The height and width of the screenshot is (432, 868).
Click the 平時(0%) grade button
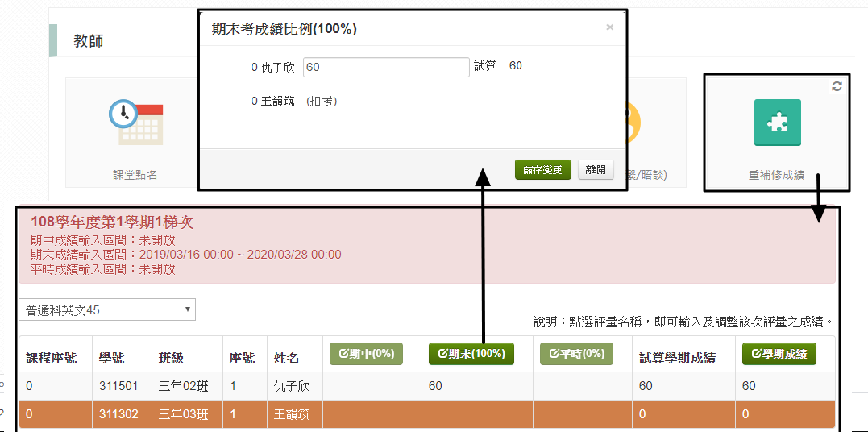coord(576,354)
